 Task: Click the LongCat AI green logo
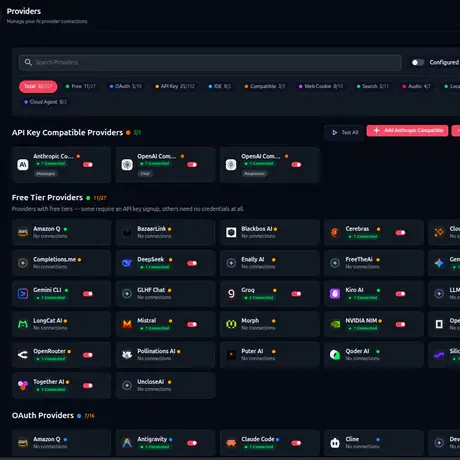(x=23, y=324)
